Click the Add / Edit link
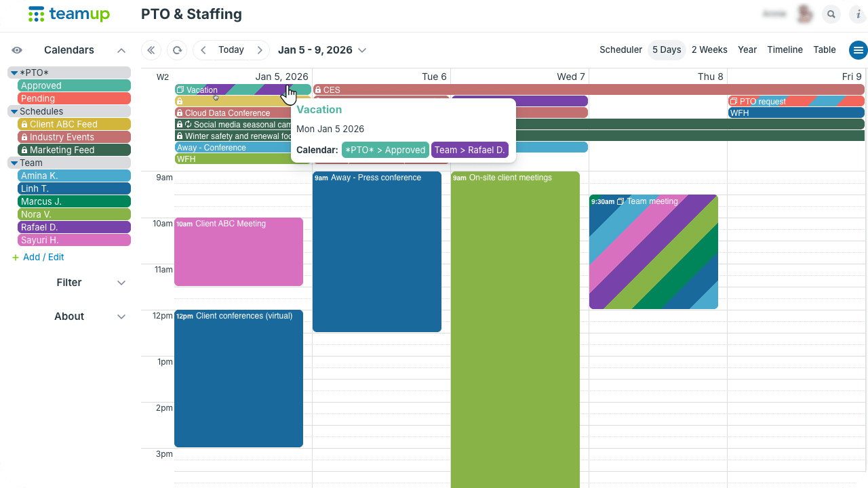 click(x=43, y=257)
